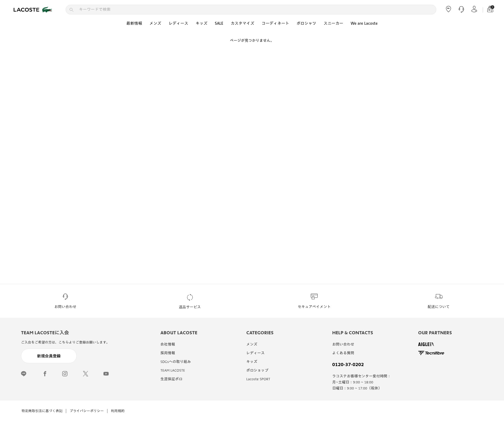The height and width of the screenshot is (421, 504).
Task: Open the キッズ navigation menu
Action: click(201, 23)
